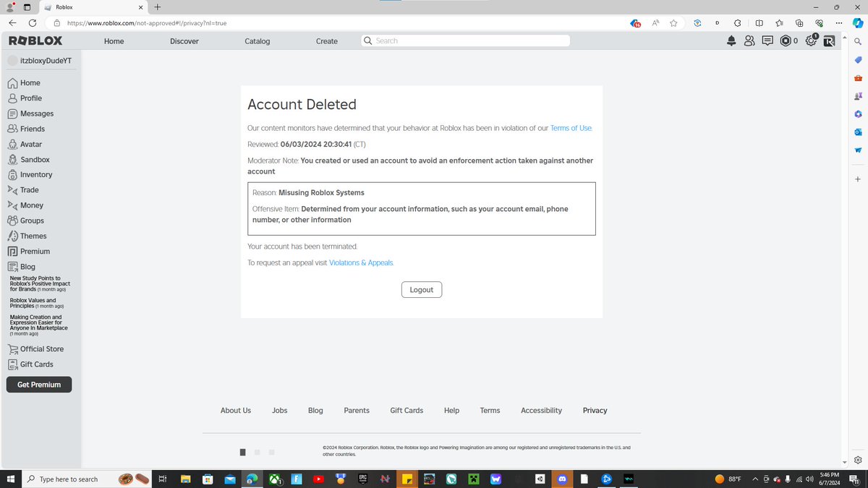868x488 pixels.
Task: Open Edge favorites list
Action: pos(779,23)
